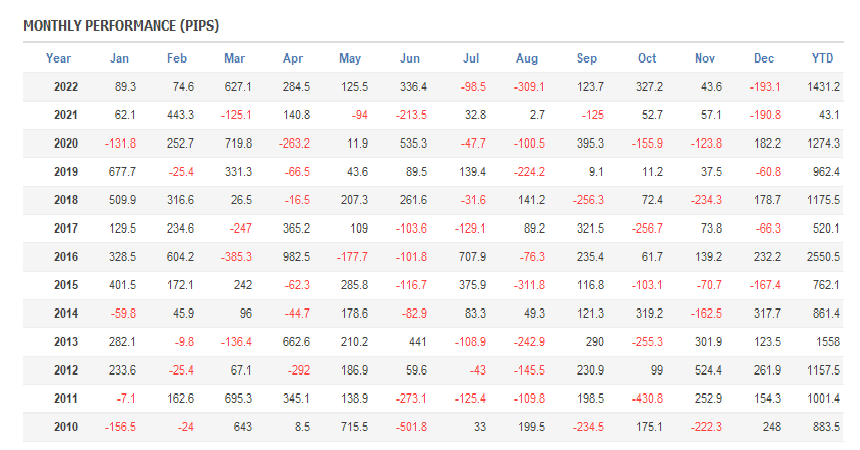
Task: Select the 2020 March value 719.8
Action: coord(237,143)
